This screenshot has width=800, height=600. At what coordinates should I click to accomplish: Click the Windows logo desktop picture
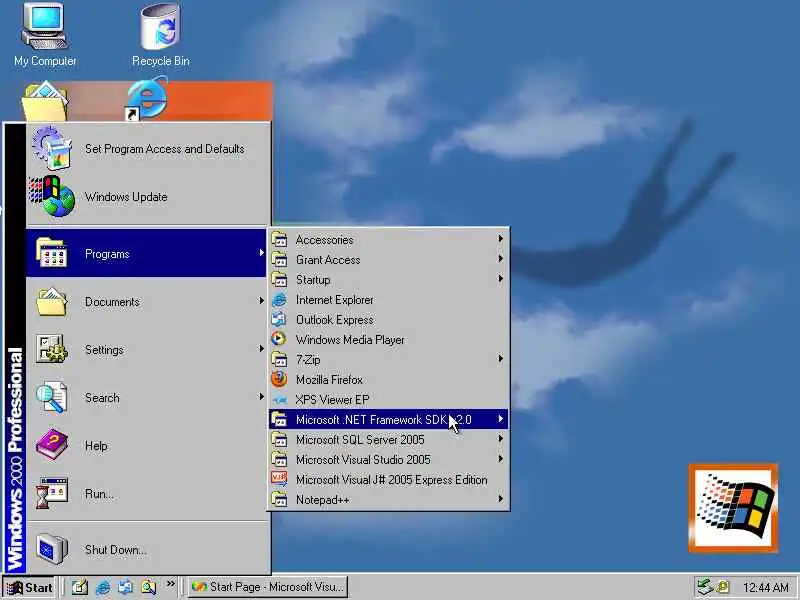pyautogui.click(x=733, y=508)
